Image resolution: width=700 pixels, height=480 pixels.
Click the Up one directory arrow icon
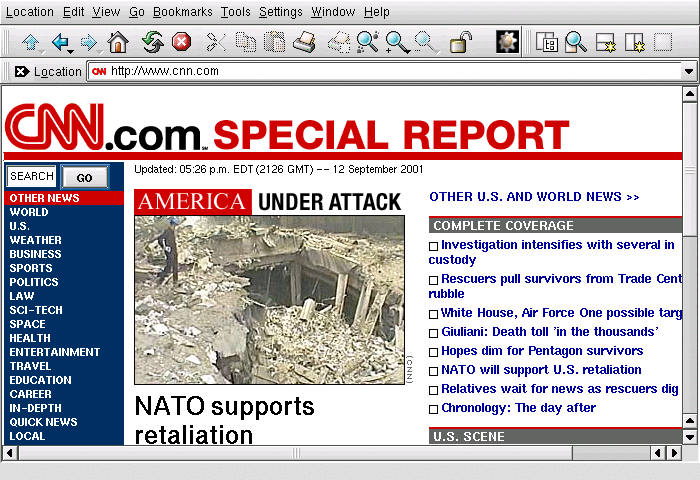[x=31, y=43]
